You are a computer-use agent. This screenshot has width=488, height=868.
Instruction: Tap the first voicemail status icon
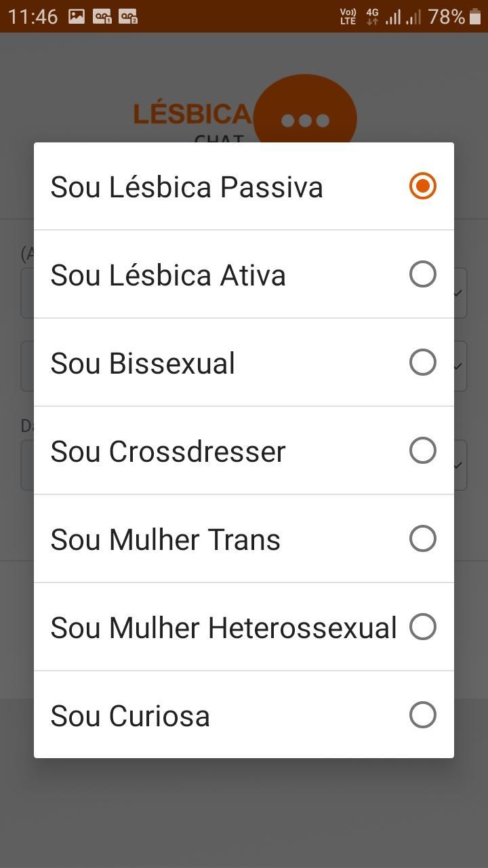coord(102,16)
